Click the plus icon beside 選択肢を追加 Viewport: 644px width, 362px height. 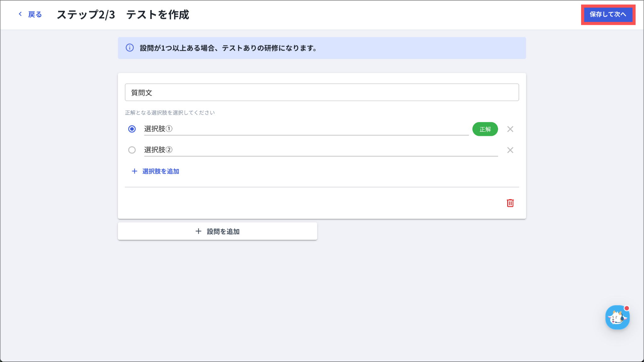135,171
